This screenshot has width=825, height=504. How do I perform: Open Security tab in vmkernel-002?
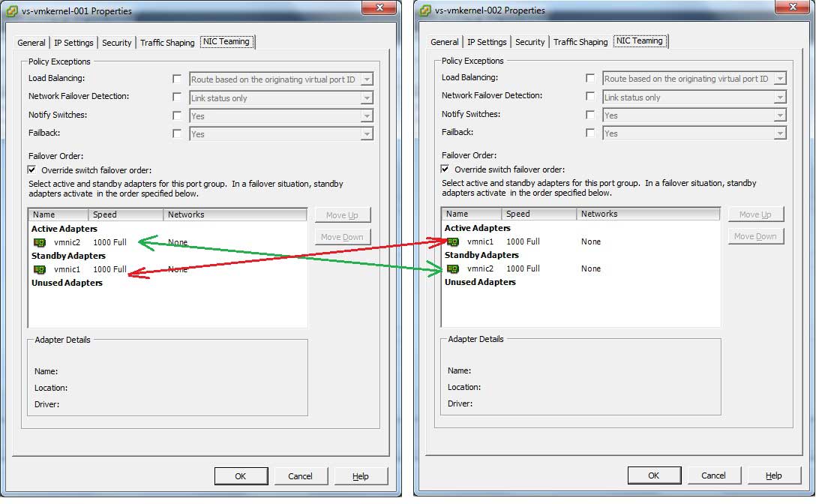point(529,42)
